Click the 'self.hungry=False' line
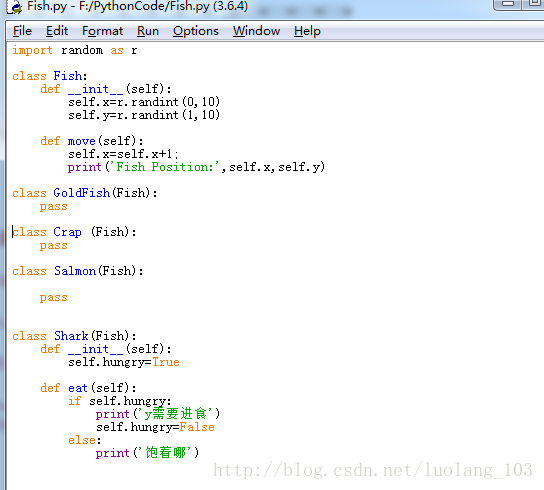The image size is (544, 490). pos(155,427)
